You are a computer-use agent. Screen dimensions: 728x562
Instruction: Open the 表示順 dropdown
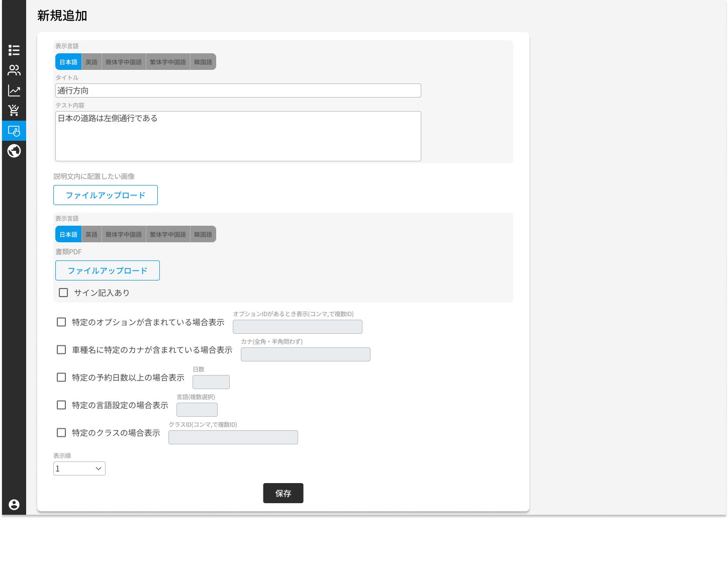pos(79,469)
